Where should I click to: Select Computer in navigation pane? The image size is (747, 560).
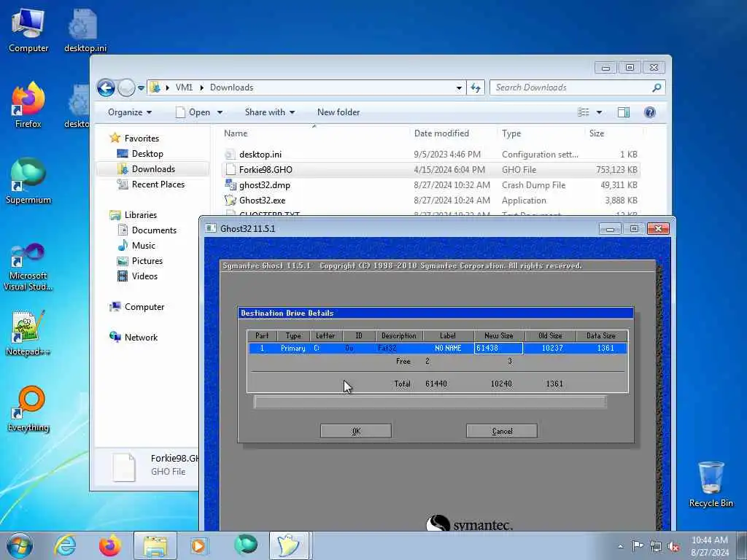pyautogui.click(x=144, y=307)
